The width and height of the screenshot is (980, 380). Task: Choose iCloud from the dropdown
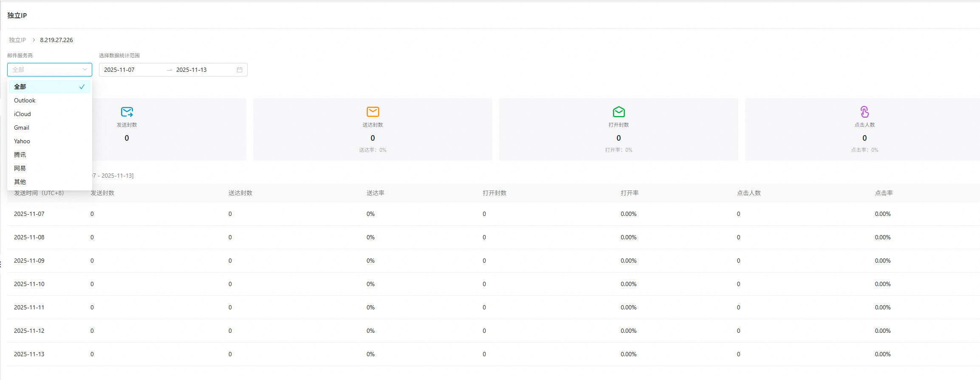click(50, 114)
